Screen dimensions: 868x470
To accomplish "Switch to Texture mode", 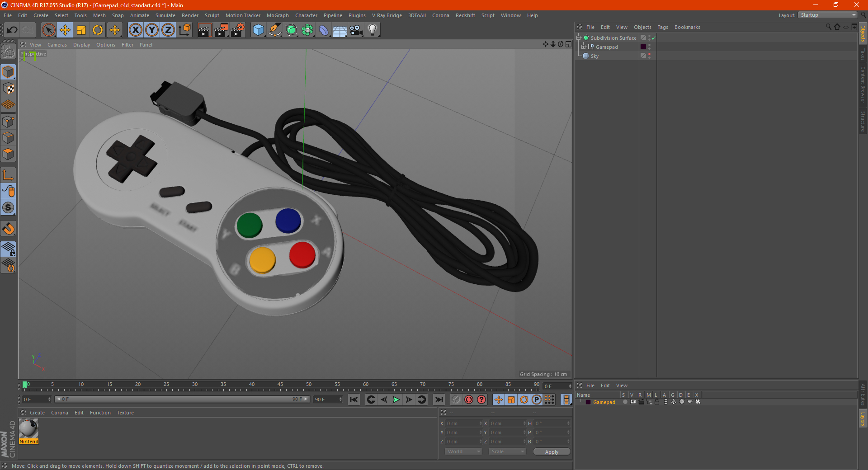I will pyautogui.click(x=8, y=88).
